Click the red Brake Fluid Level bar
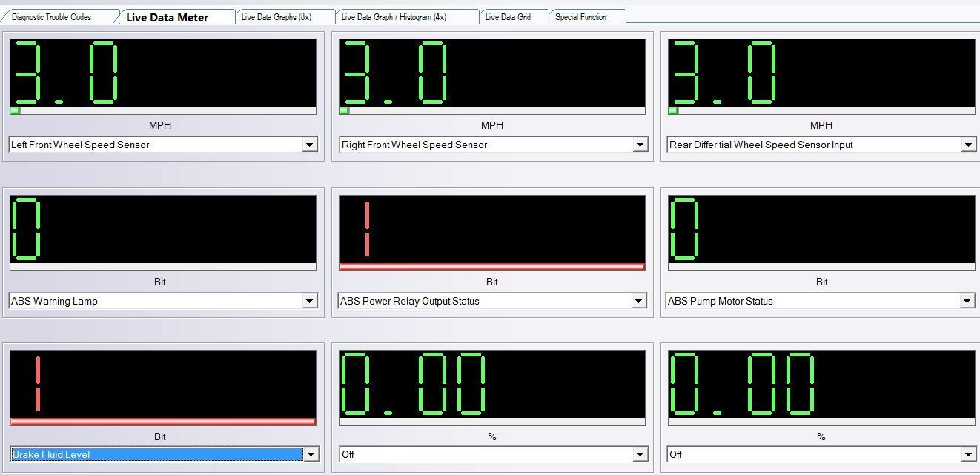980x475 pixels. click(x=163, y=422)
